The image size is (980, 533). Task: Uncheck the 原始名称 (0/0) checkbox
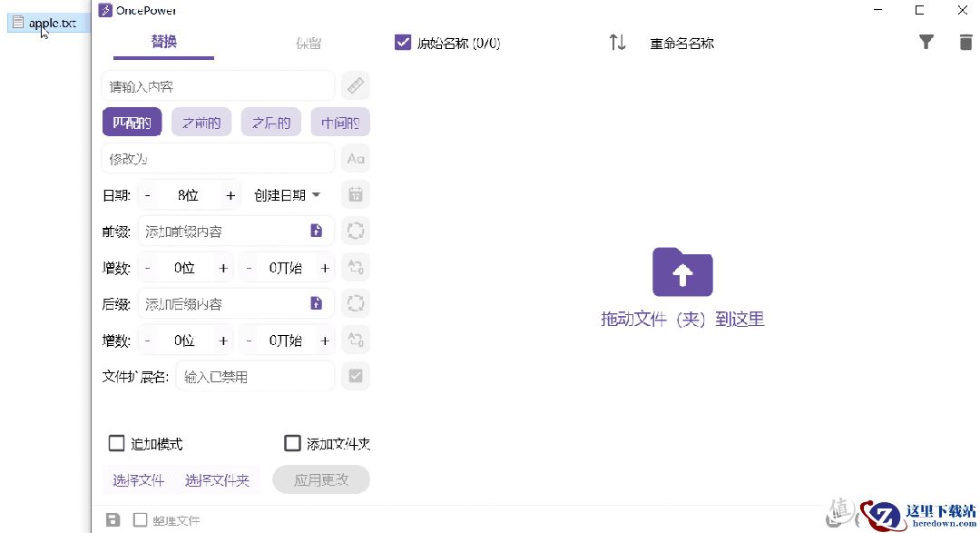[x=403, y=43]
